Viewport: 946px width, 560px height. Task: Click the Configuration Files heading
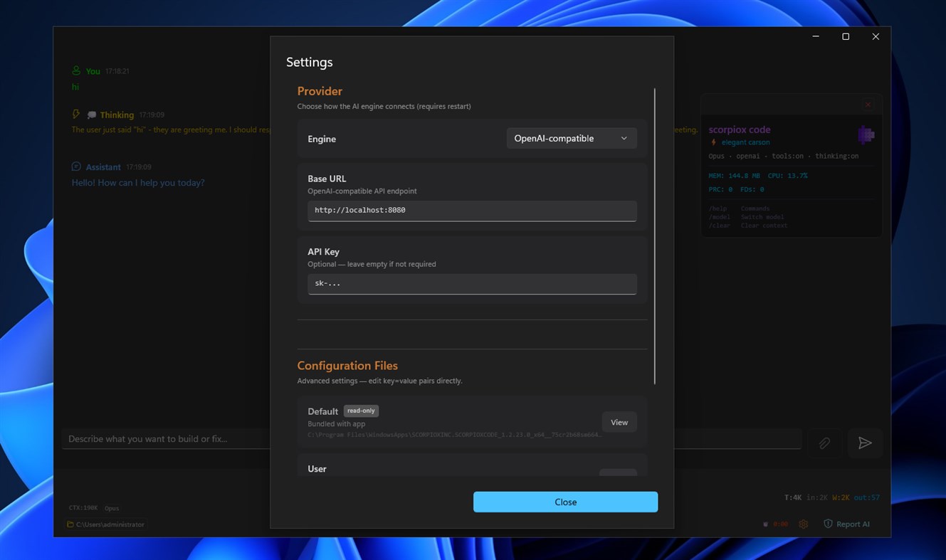pos(347,366)
